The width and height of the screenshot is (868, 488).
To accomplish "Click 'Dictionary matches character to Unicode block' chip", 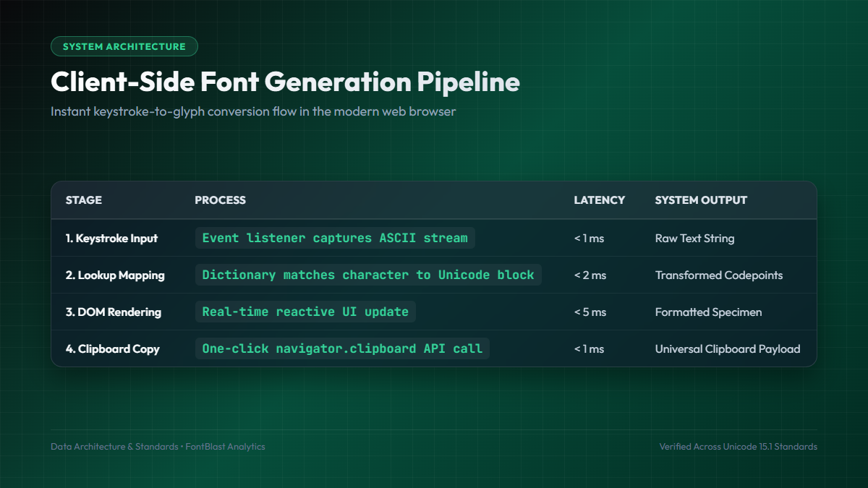I will 368,275.
